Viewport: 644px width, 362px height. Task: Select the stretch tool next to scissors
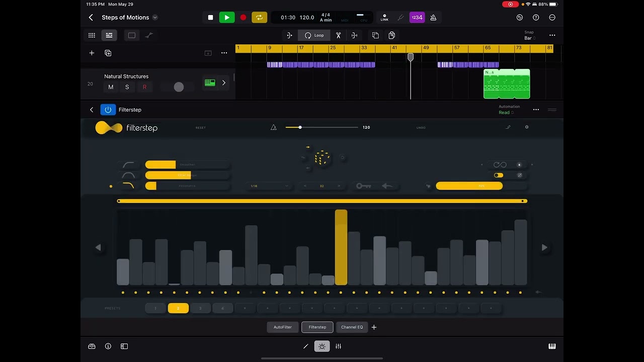[354, 35]
